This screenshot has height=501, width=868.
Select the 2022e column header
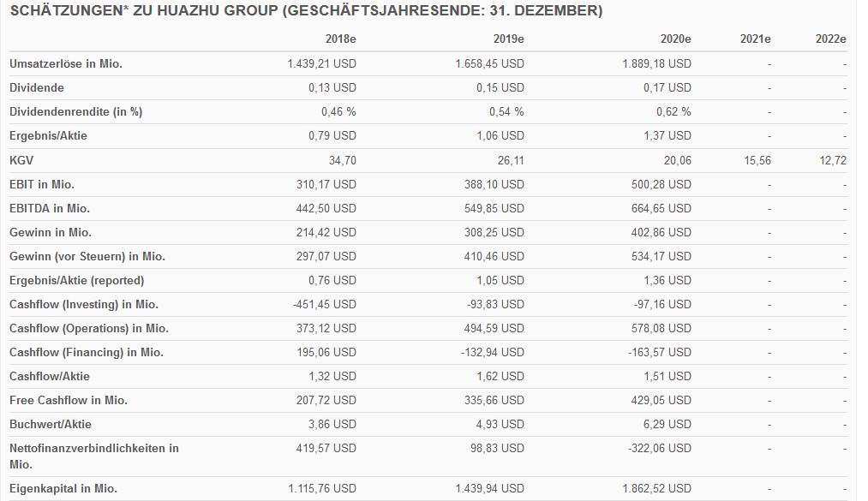tap(830, 39)
